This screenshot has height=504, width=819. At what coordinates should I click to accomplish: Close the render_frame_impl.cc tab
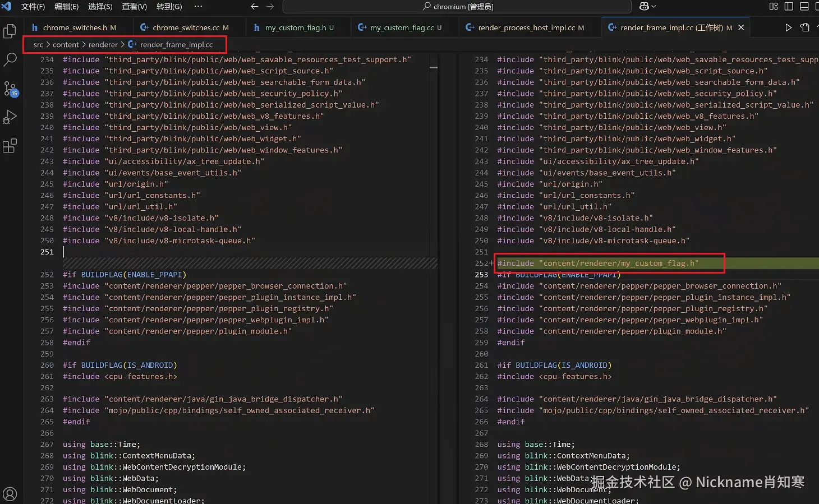coord(741,27)
